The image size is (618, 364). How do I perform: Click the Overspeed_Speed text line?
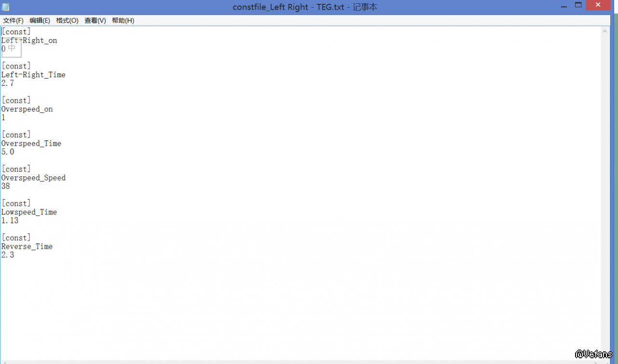point(33,178)
